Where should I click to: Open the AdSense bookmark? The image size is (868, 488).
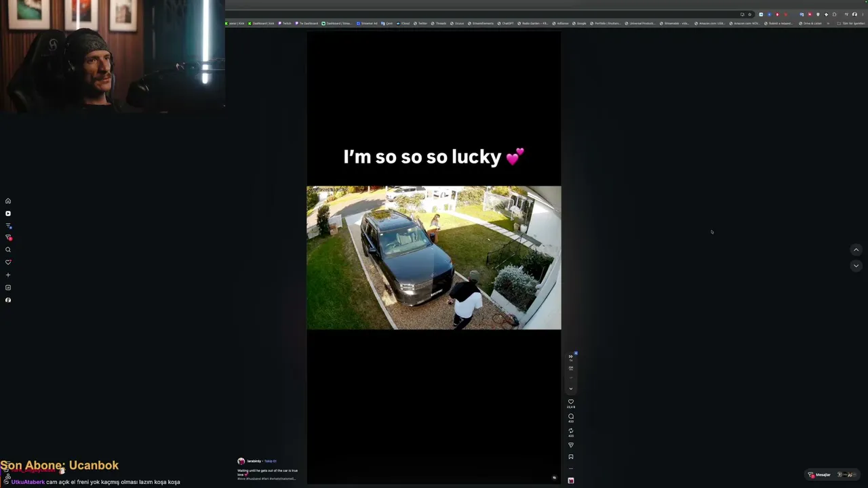click(x=561, y=23)
